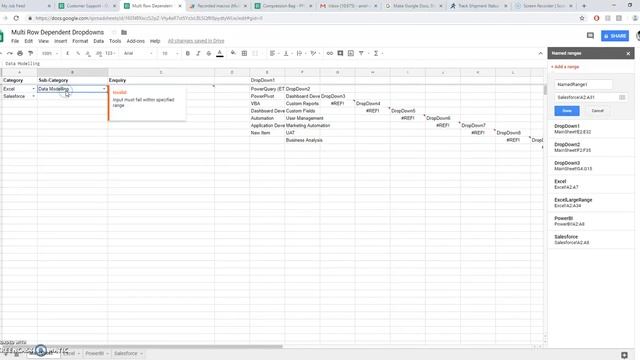The width and height of the screenshot is (640, 360).
Task: Select the ExcelLargeRange named range
Action: tap(591, 203)
